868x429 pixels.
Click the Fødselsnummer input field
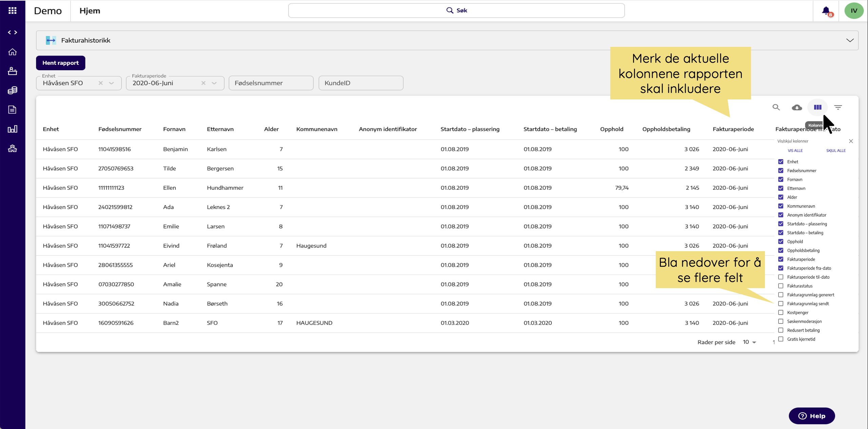click(271, 83)
